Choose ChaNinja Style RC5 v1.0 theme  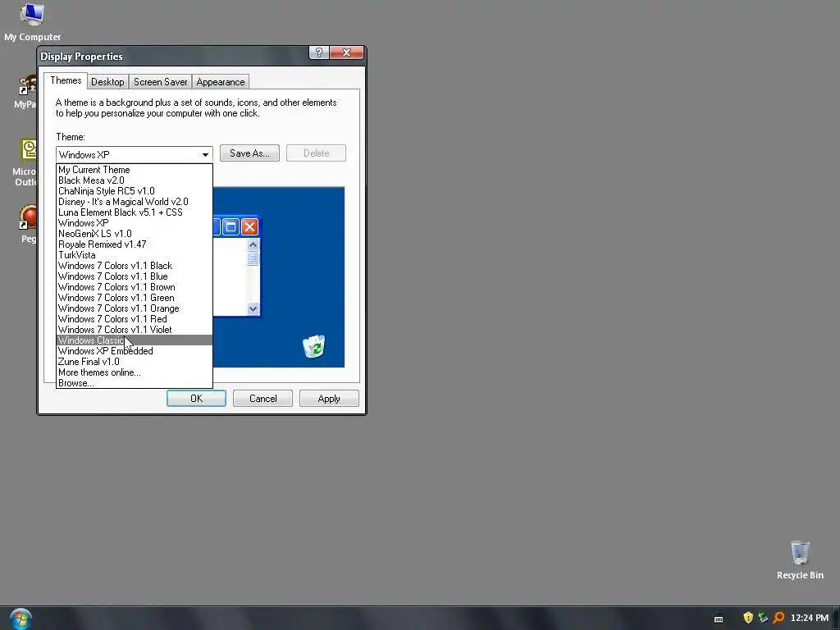(135, 191)
